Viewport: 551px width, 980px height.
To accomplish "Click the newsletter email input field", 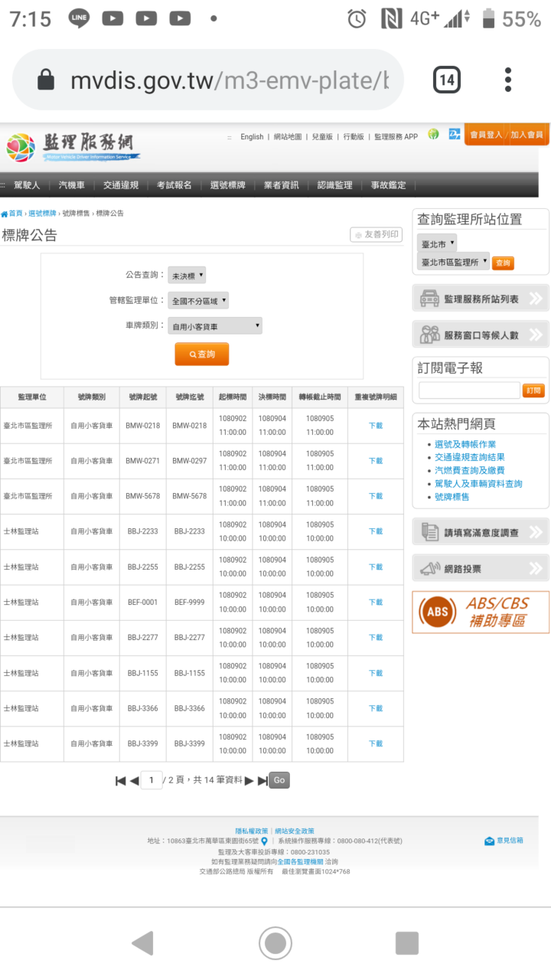I will tap(469, 390).
